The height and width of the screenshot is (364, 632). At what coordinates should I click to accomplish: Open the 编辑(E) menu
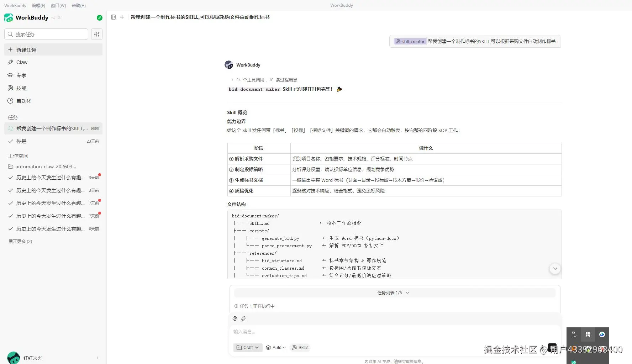pyautogui.click(x=38, y=5)
